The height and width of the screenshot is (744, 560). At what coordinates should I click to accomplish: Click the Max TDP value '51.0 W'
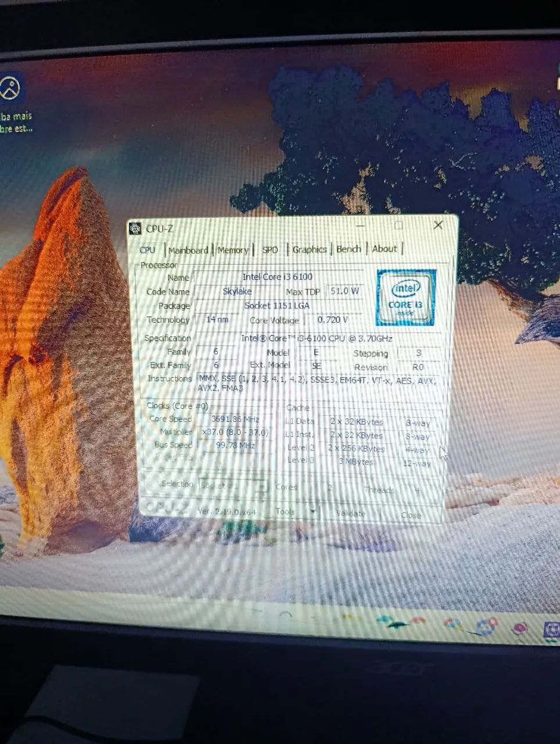point(345,291)
